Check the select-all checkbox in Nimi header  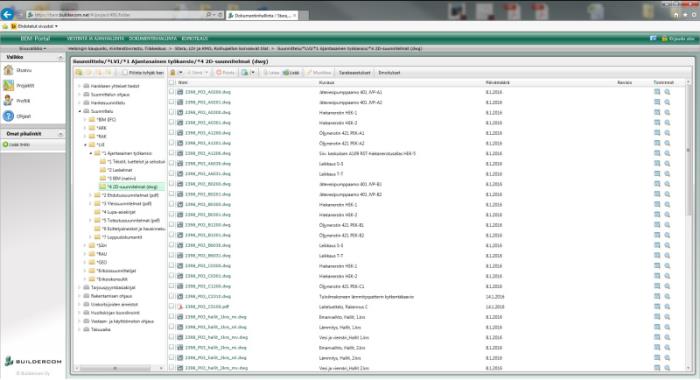172,83
